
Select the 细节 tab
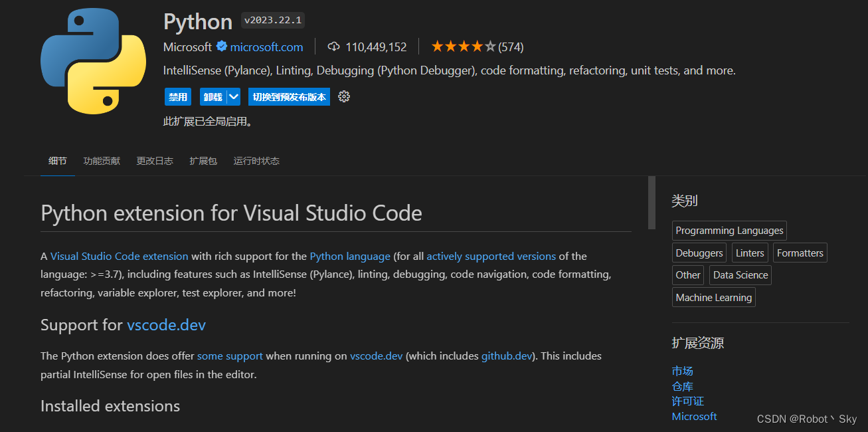coord(58,161)
